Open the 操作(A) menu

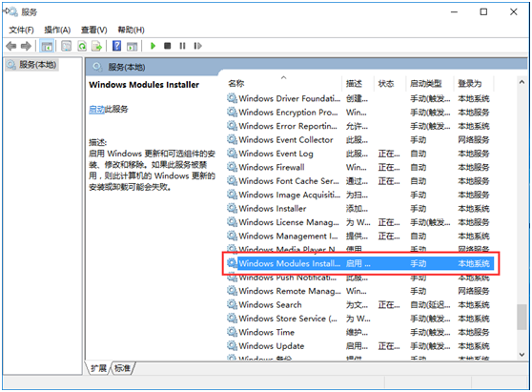[x=57, y=30]
